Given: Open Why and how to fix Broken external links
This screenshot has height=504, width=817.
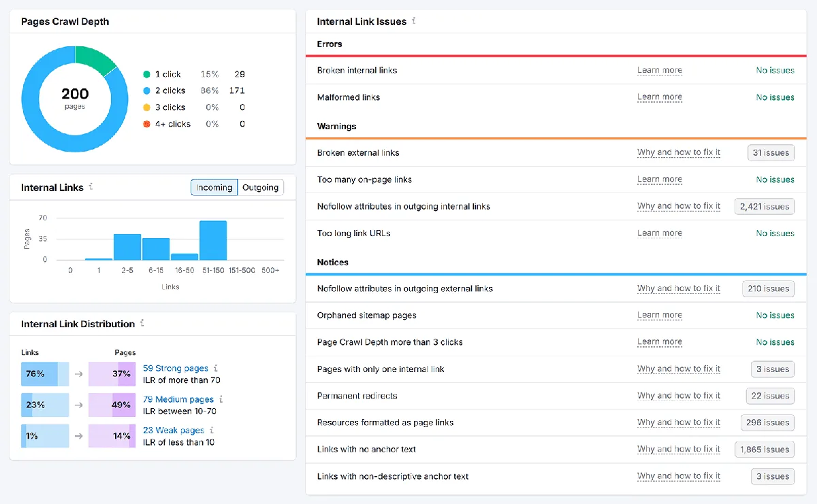Looking at the screenshot, I should pyautogui.click(x=679, y=152).
